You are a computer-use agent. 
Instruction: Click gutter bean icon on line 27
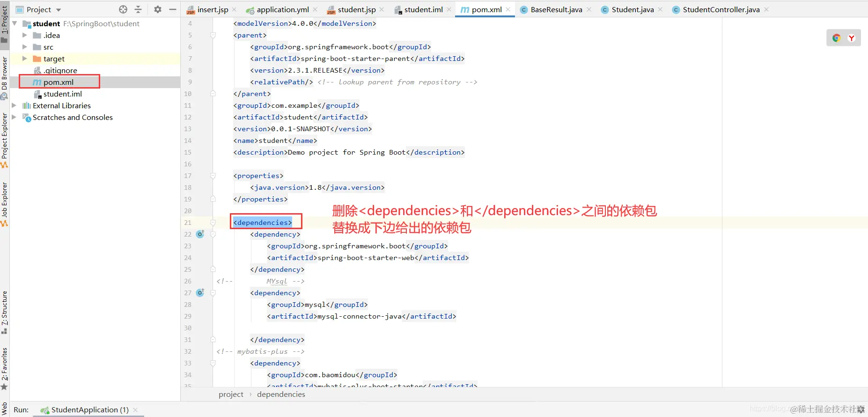coord(200,292)
